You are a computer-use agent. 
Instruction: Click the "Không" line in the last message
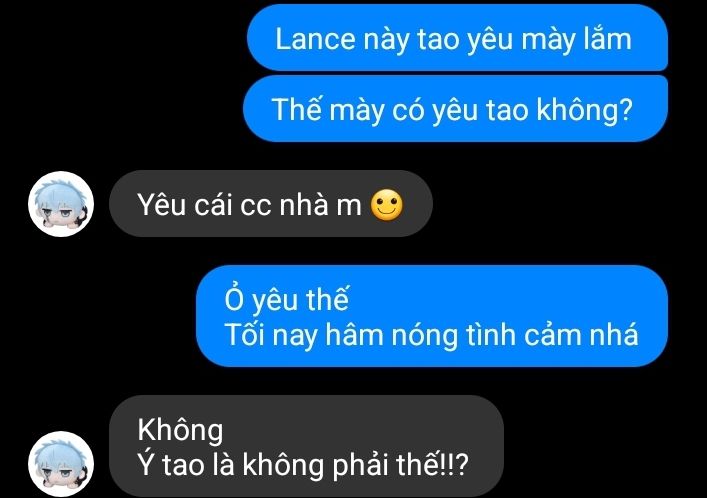point(180,429)
